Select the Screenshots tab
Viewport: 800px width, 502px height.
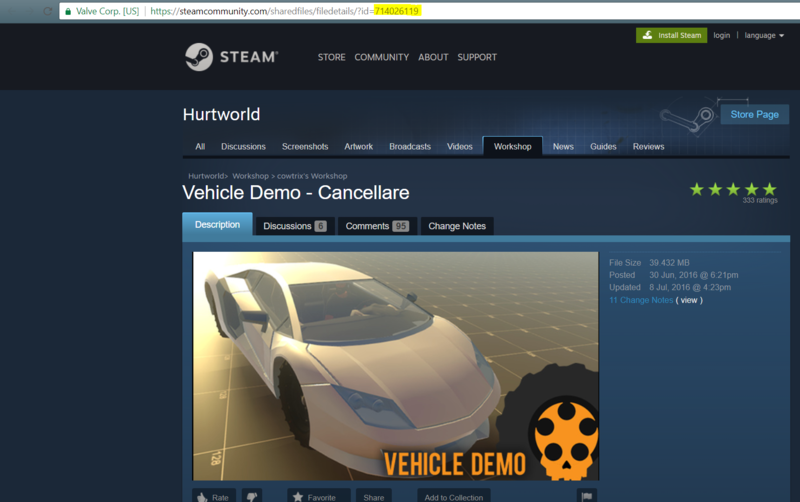(x=305, y=146)
